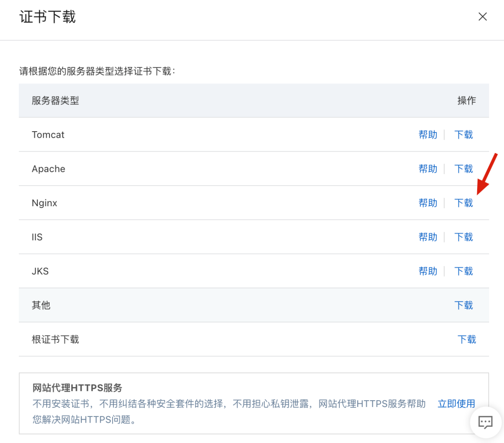Viewport: 504px width, 443px height.
Task: Click the 立即使用 link
Action: (x=456, y=404)
